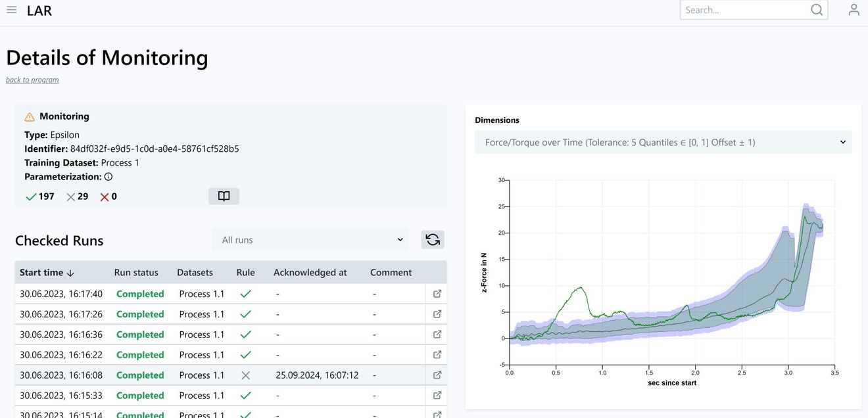Click rule checkmark for run 16:16:22
868x418 pixels.
point(245,355)
